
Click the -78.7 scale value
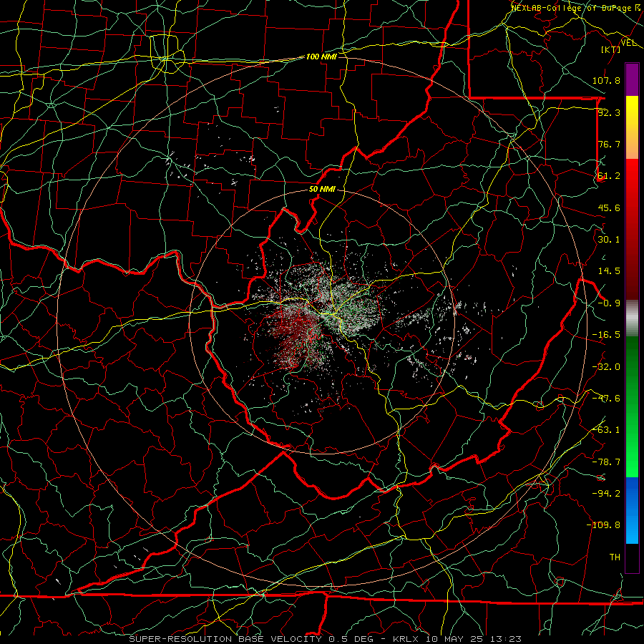coord(606,462)
